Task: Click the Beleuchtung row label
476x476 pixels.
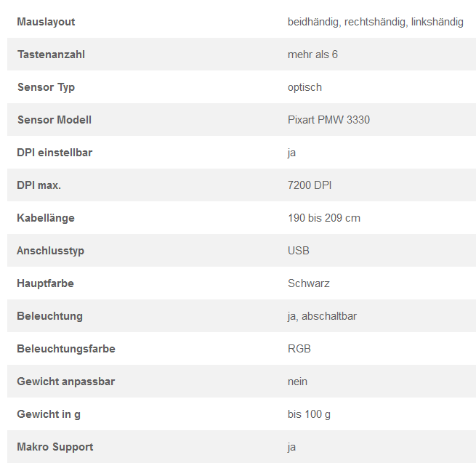Action: pyautogui.click(x=50, y=316)
